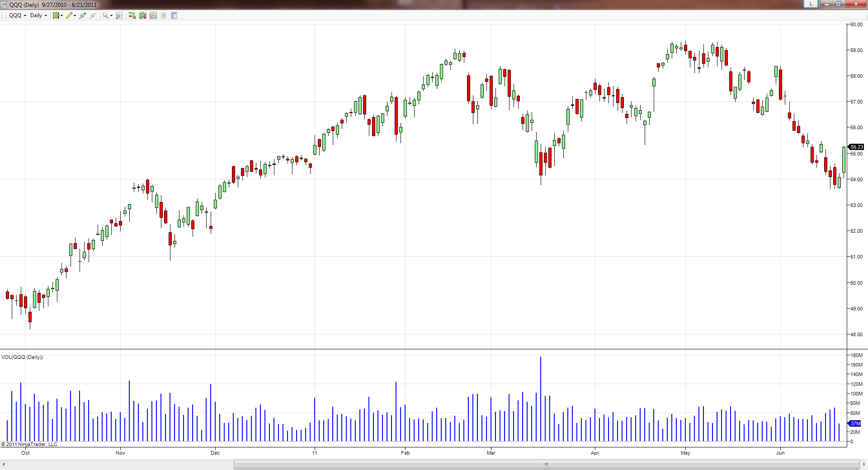The width and height of the screenshot is (868, 470).
Task: Open the chart Properties icon
Action: tap(174, 15)
